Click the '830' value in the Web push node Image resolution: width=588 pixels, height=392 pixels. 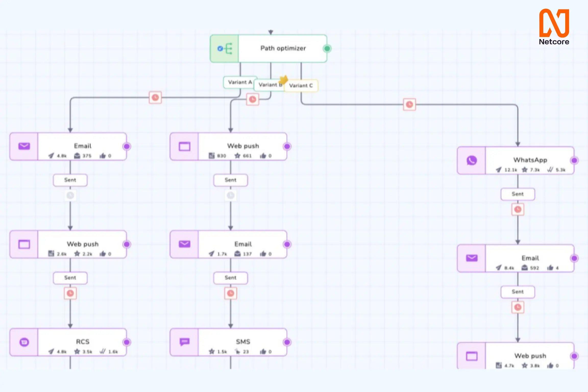(222, 156)
